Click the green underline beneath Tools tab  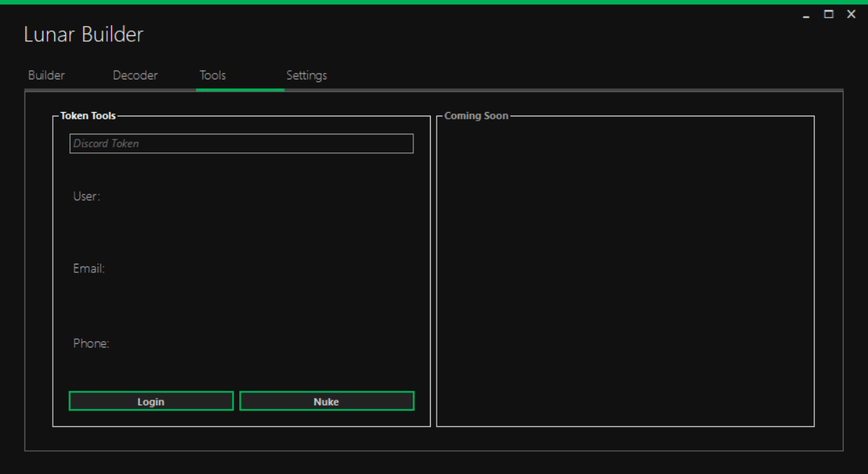pos(240,90)
